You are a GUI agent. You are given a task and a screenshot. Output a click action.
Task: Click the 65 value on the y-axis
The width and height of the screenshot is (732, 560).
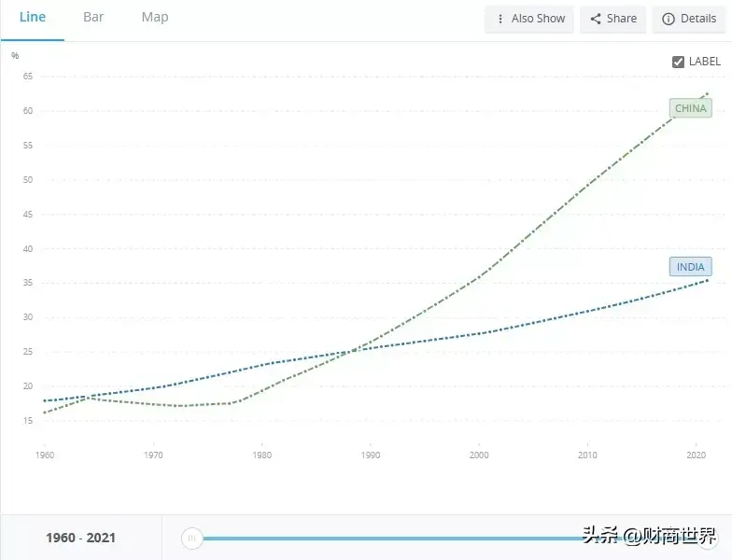pyautogui.click(x=28, y=77)
